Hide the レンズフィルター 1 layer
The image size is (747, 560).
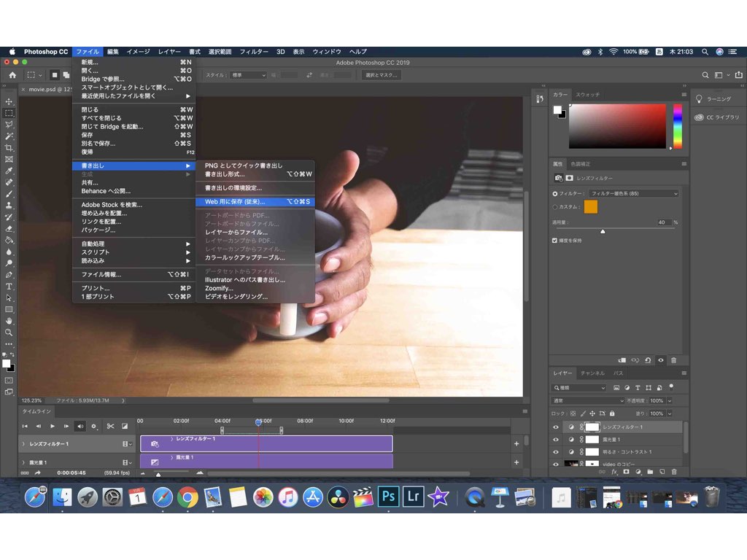555,427
